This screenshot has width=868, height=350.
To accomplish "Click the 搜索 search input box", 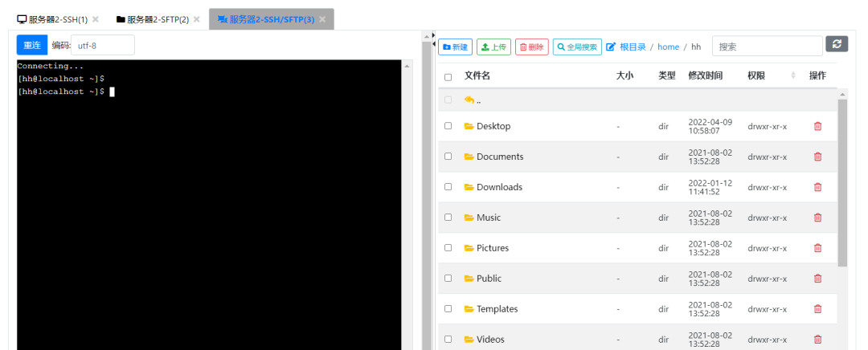I will click(x=768, y=47).
